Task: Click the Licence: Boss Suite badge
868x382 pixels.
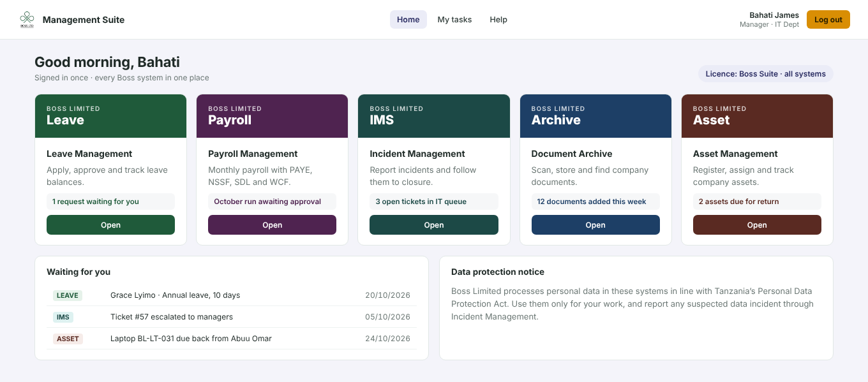Action: tap(765, 74)
